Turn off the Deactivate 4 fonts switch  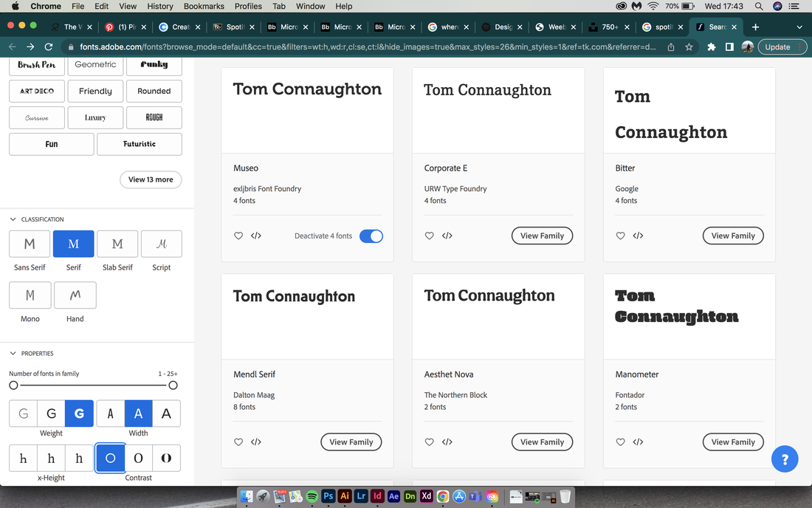(371, 236)
